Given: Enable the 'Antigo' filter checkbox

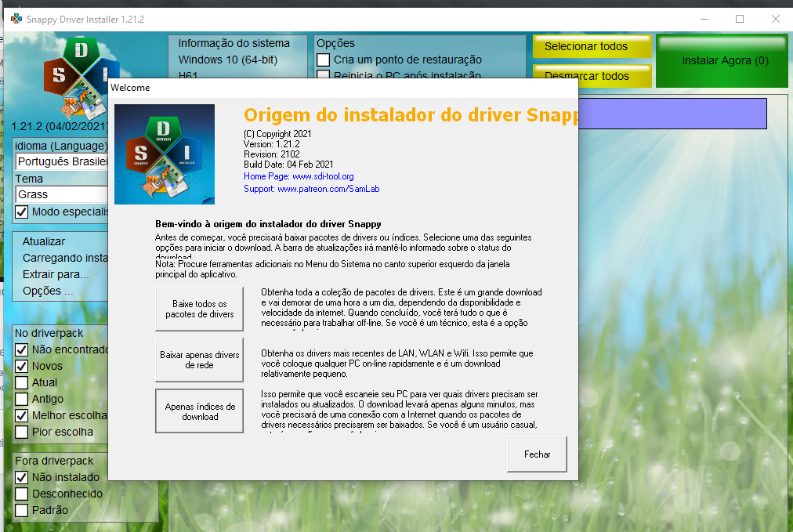Looking at the screenshot, I should [x=21, y=399].
